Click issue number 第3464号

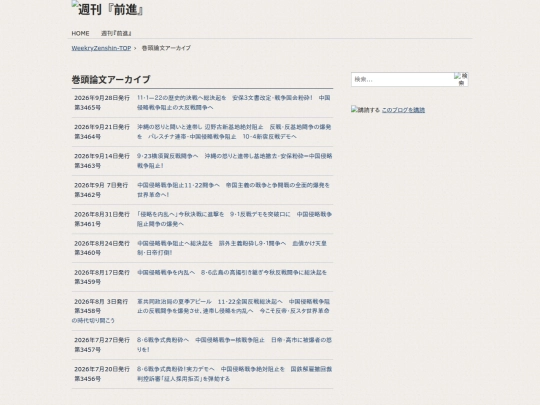87,137
